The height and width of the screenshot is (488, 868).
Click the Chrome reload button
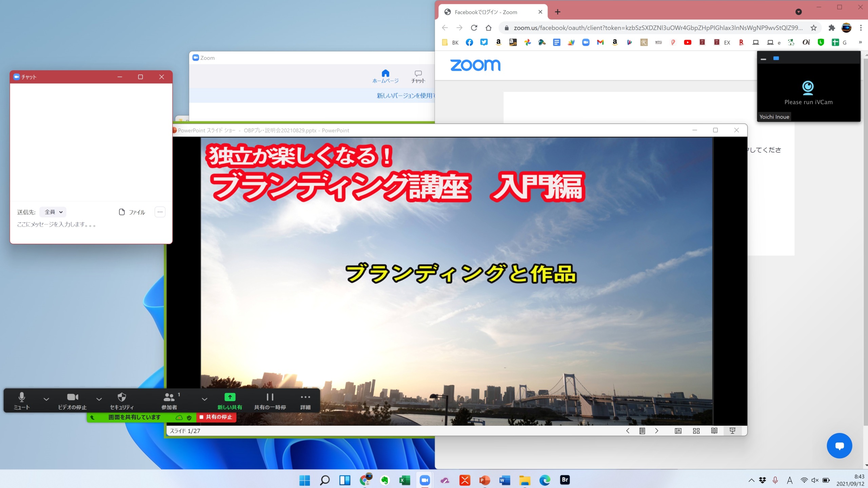coord(474,28)
